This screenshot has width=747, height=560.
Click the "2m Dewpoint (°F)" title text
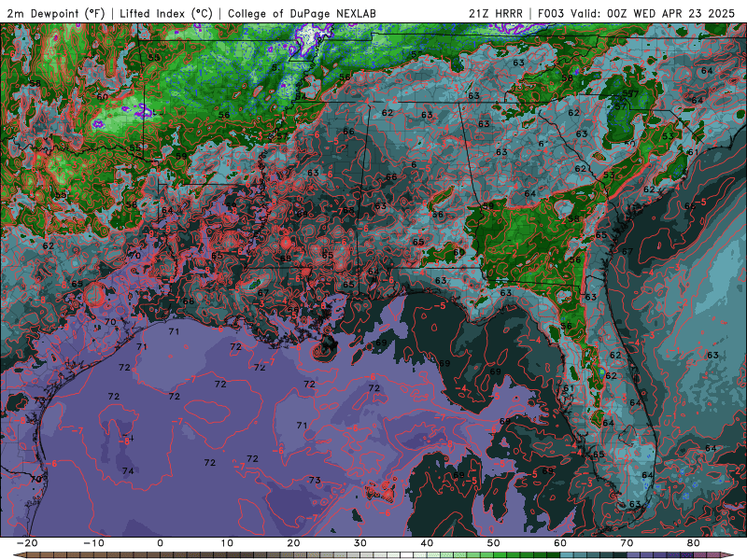(x=56, y=14)
